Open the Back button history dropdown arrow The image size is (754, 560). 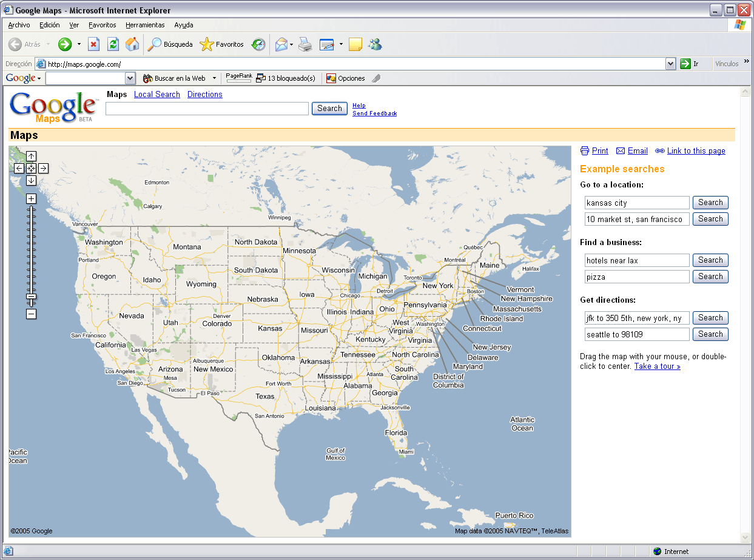click(x=49, y=44)
